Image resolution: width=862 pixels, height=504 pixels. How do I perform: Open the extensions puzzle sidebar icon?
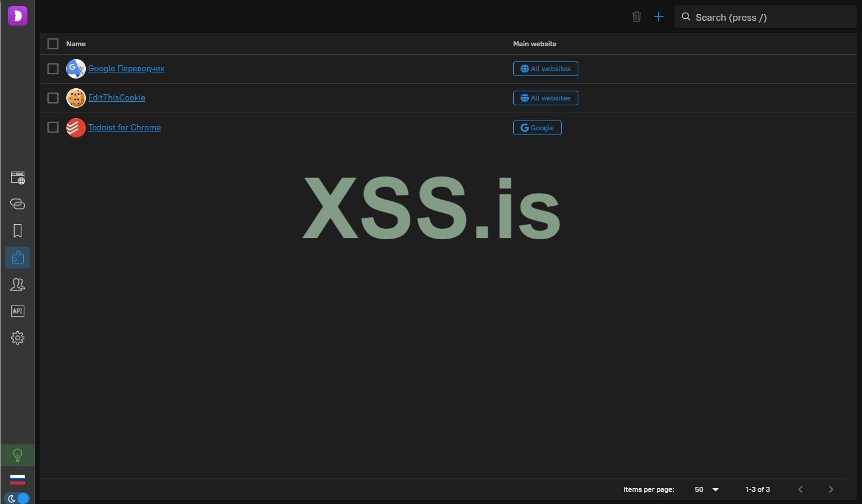[x=18, y=257]
